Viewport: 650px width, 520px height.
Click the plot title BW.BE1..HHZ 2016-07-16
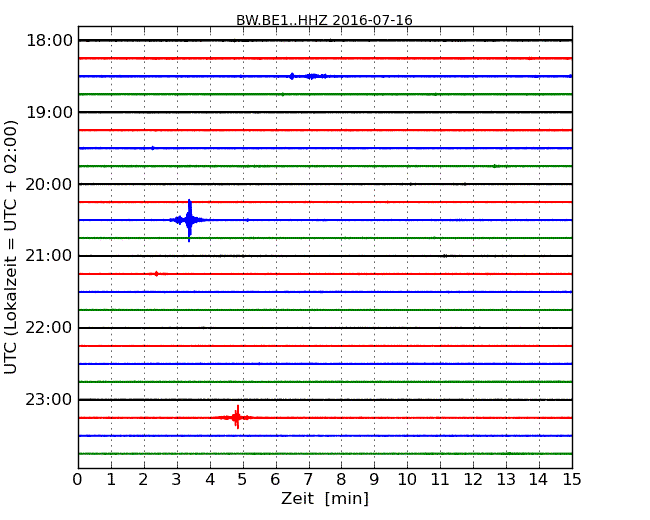324,20
